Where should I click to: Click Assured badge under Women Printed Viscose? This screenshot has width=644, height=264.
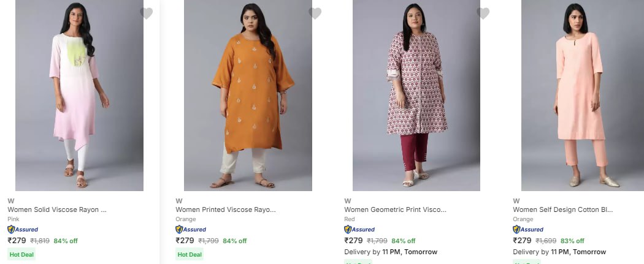191,230
